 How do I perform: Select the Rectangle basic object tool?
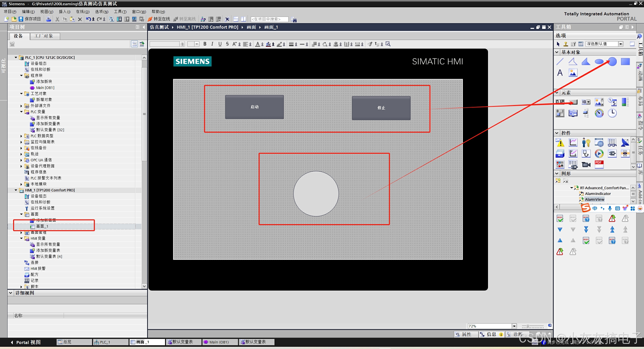coord(625,62)
